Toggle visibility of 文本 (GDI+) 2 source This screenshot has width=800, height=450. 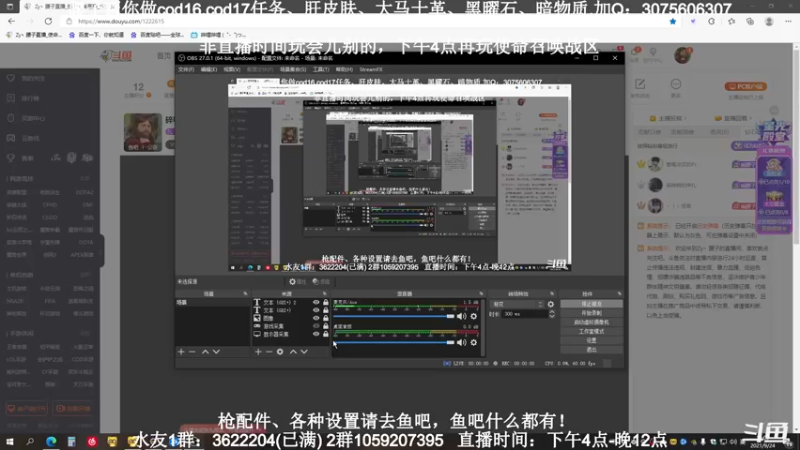(x=316, y=303)
